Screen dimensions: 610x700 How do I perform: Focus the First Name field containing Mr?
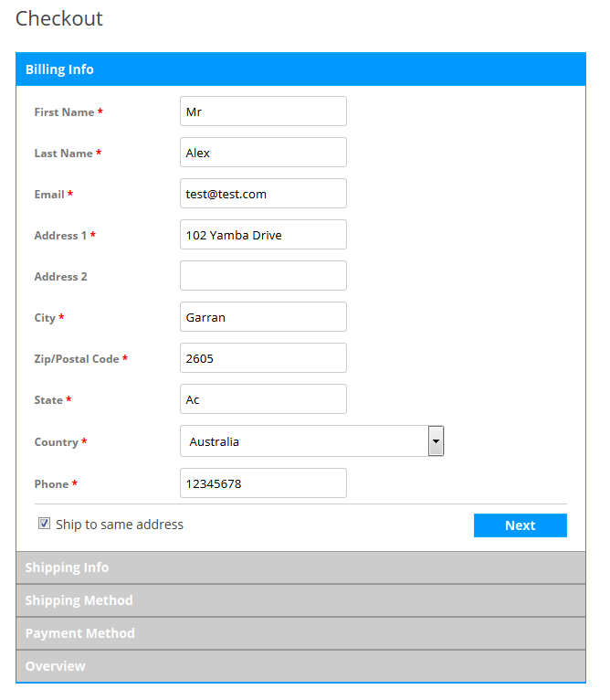[263, 111]
